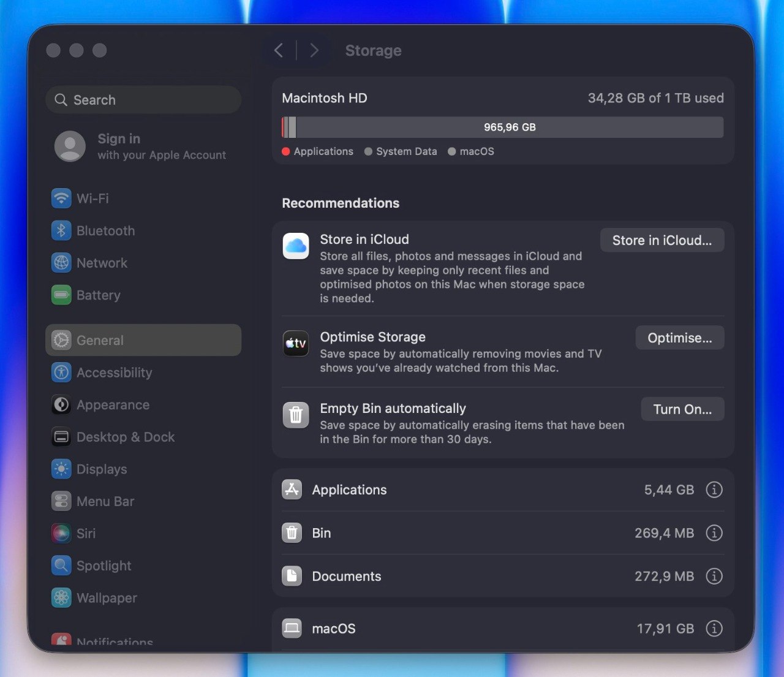Click the 'Macintosh HD' disk name
Image resolution: width=784 pixels, height=677 pixels.
click(x=325, y=98)
